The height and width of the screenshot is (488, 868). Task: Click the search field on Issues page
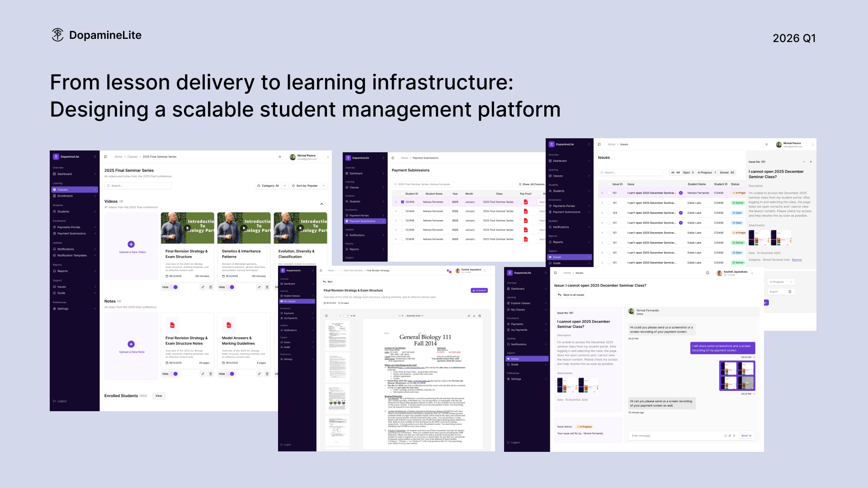[x=630, y=172]
